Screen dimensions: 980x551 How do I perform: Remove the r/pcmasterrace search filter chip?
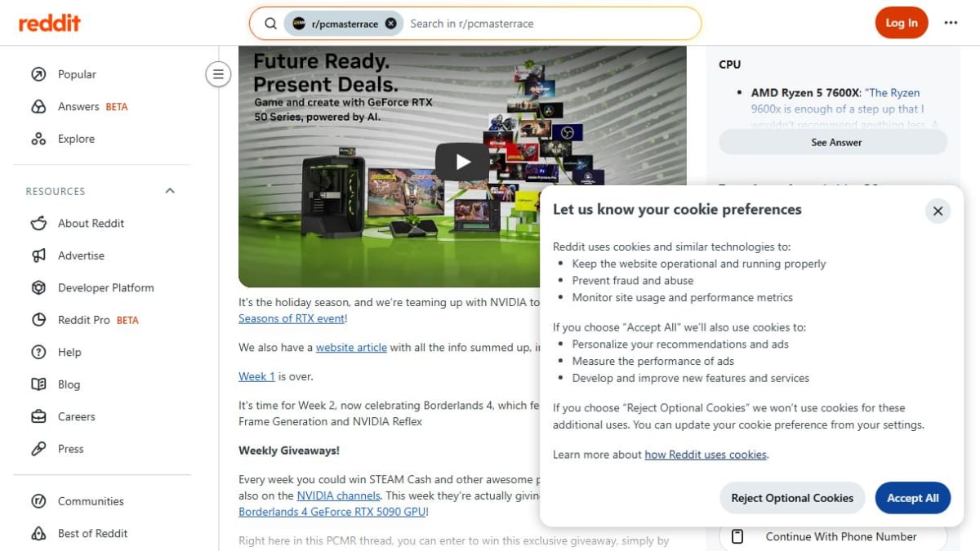390,24
